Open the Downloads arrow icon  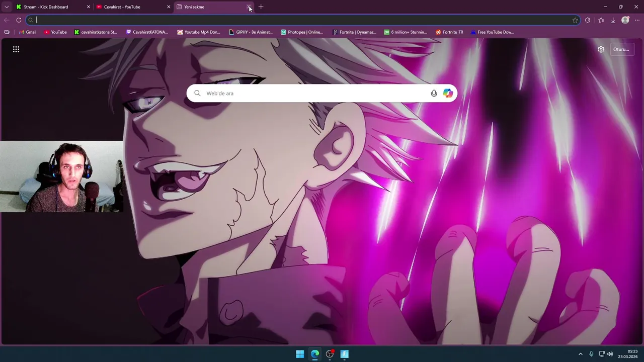[x=613, y=20]
